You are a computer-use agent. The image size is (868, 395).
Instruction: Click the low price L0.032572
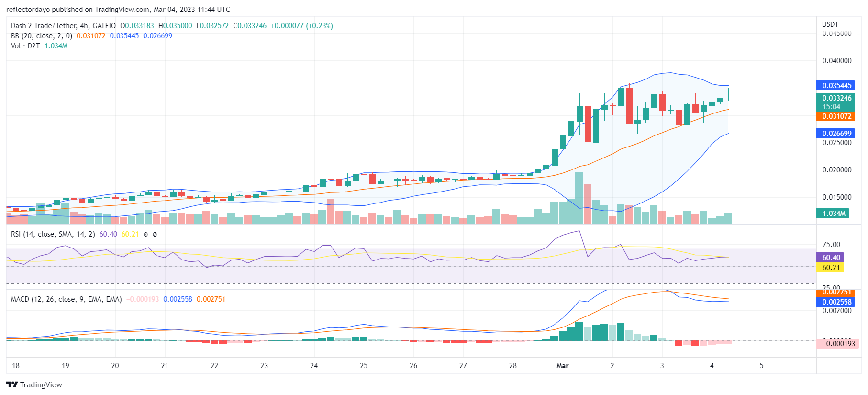(x=212, y=26)
